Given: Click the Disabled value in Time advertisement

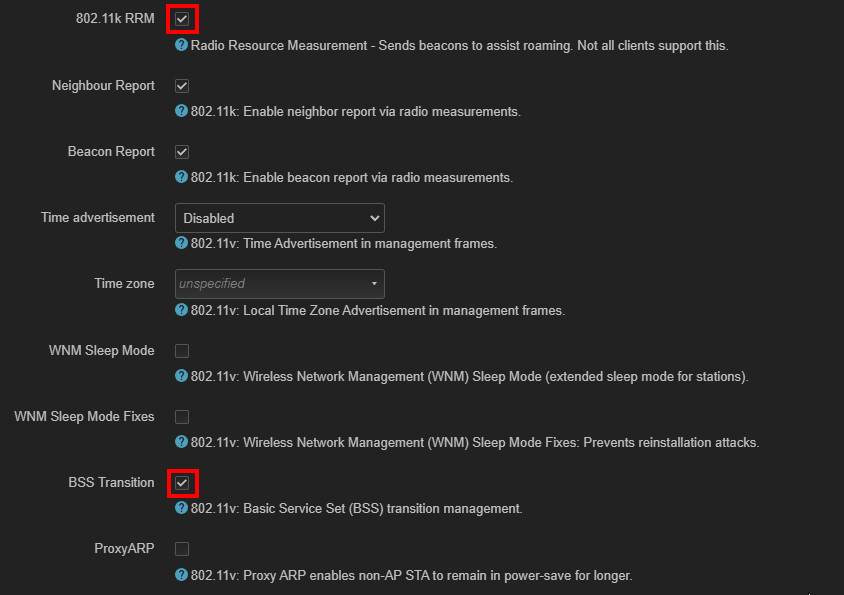Looking at the screenshot, I should click(209, 219).
